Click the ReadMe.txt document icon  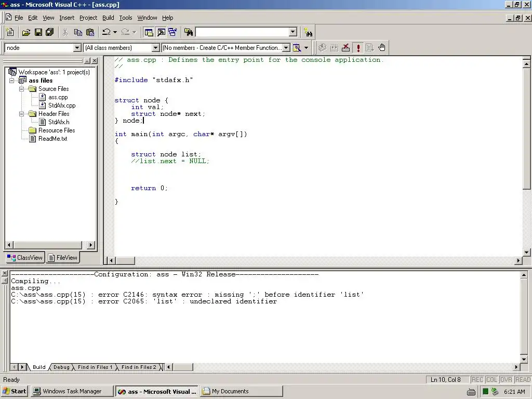[x=33, y=138]
